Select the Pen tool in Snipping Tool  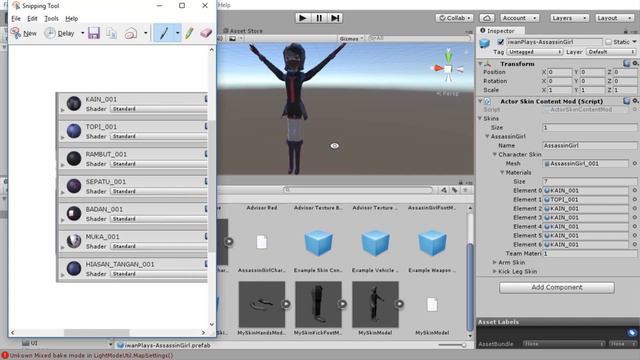click(x=164, y=33)
